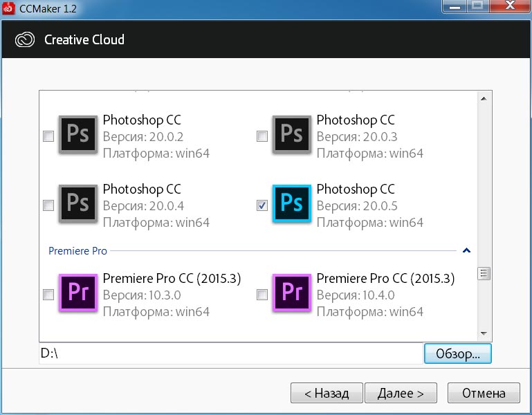Image resolution: width=532 pixels, height=415 pixels.
Task: Select Premiere Pro version 10.4.0 checkbox
Action: click(262, 295)
